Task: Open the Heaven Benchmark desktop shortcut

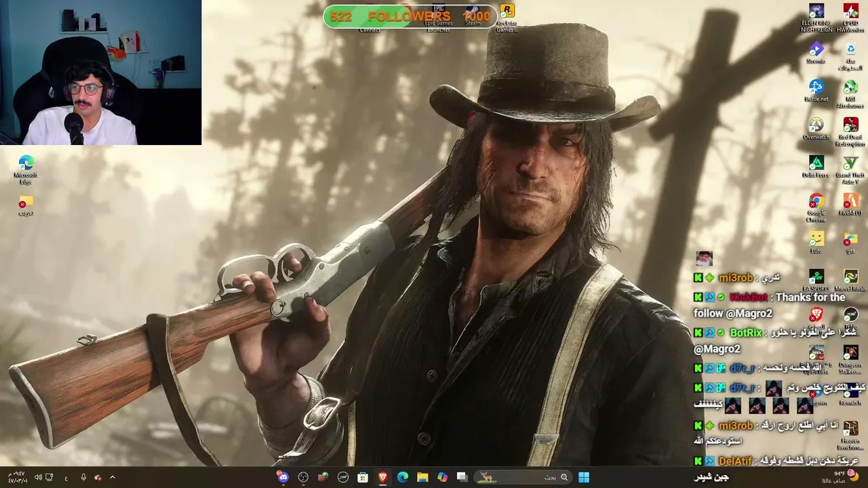Action: pyautogui.click(x=850, y=435)
